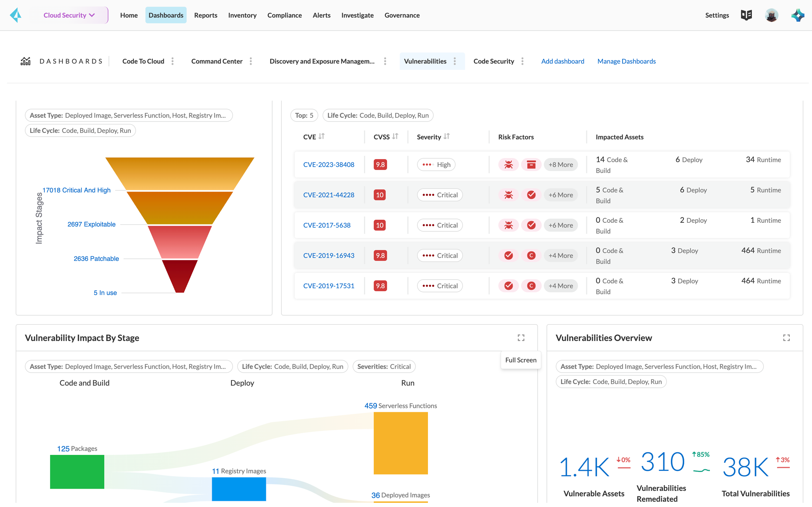Click the bug risk factor icon on CVE-2023-38408
812x507 pixels.
pyautogui.click(x=508, y=164)
